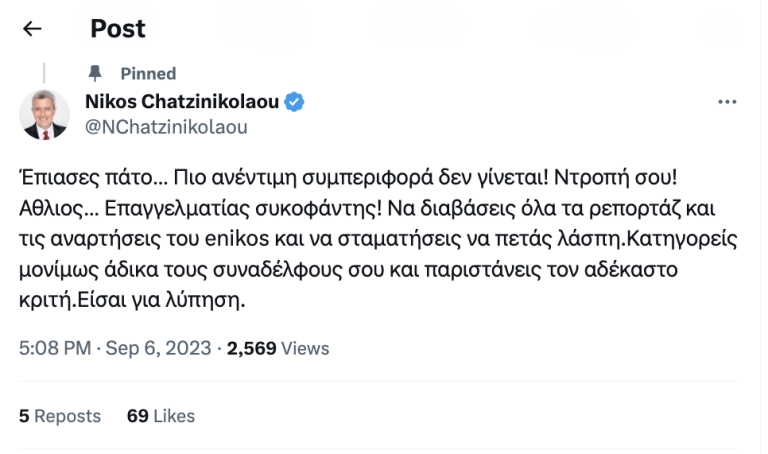View the 2,569 Views count
The width and height of the screenshot is (768, 454).
point(278,348)
